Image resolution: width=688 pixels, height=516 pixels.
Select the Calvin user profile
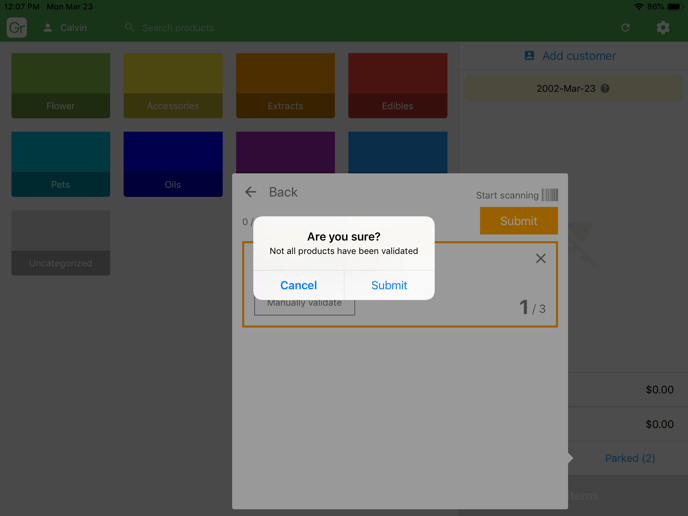tap(65, 28)
